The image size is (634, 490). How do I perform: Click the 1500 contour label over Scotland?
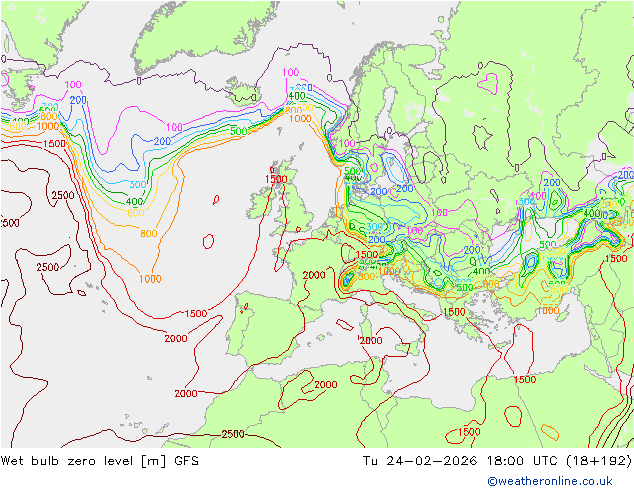pos(276,179)
